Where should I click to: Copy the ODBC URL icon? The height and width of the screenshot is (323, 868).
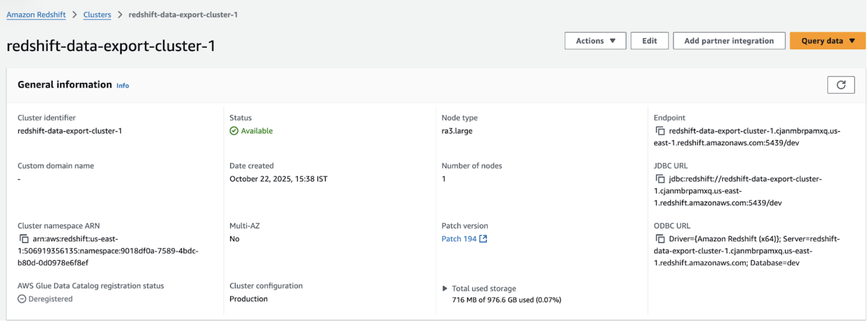[660, 239]
